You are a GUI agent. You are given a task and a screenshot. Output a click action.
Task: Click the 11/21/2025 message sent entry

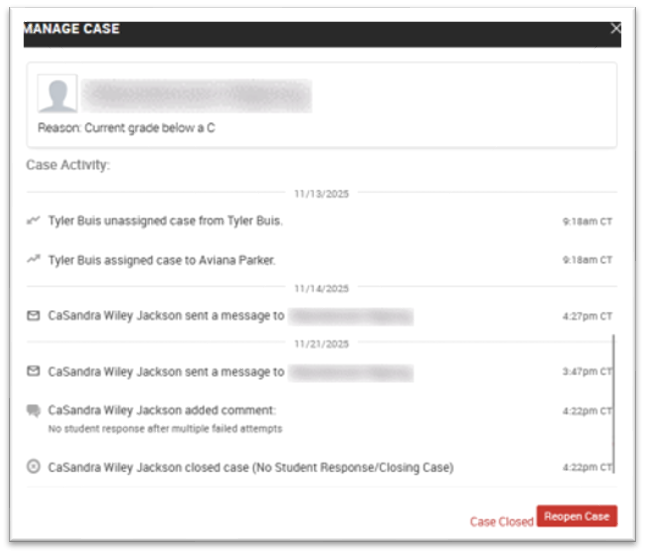click(230, 372)
